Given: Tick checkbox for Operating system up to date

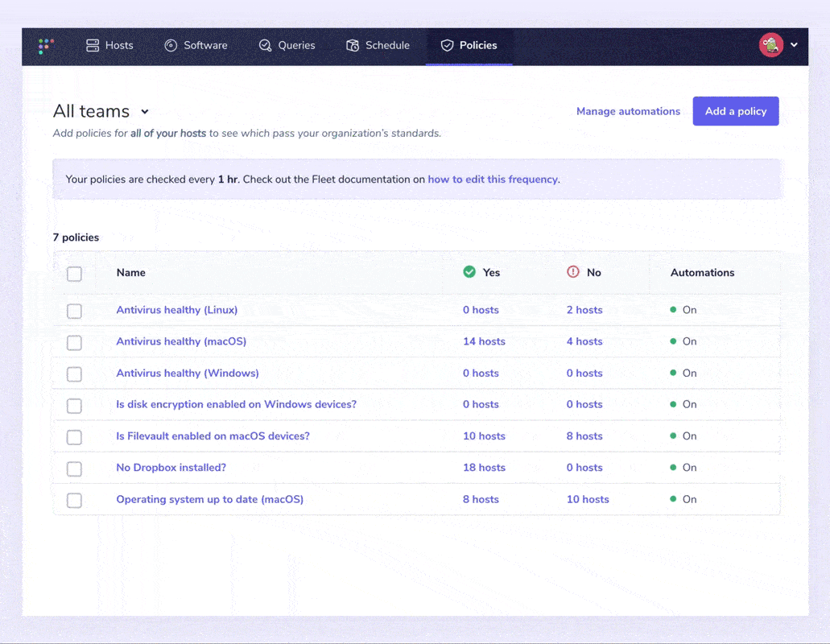Looking at the screenshot, I should 74,500.
